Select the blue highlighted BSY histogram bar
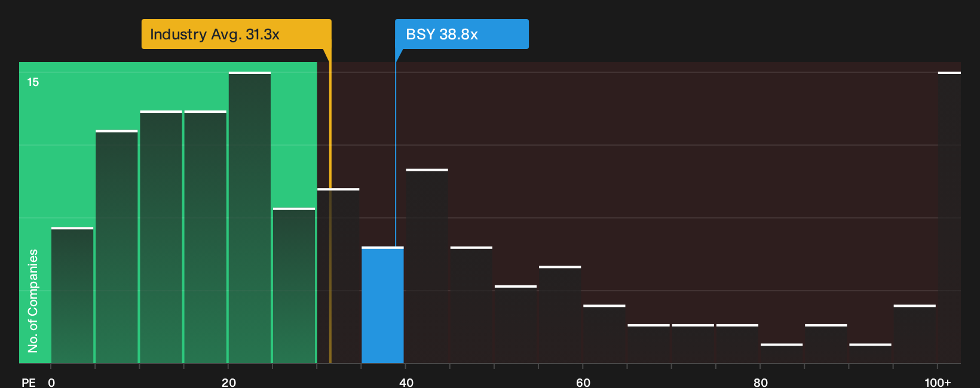The height and width of the screenshot is (388, 980). pos(382,304)
